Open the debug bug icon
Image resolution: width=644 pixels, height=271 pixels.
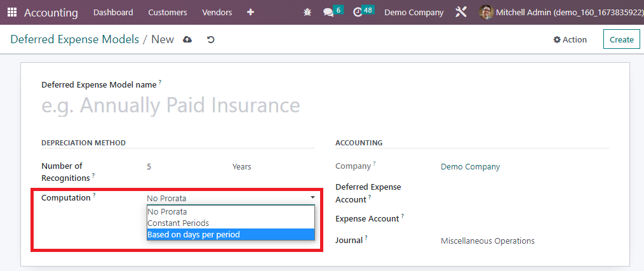click(x=307, y=12)
